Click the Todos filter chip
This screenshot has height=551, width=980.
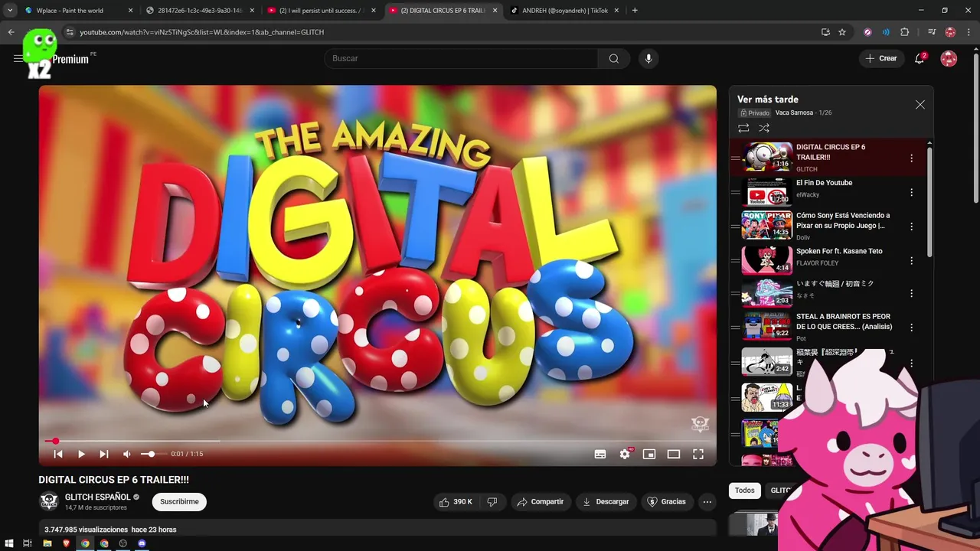[x=744, y=491]
